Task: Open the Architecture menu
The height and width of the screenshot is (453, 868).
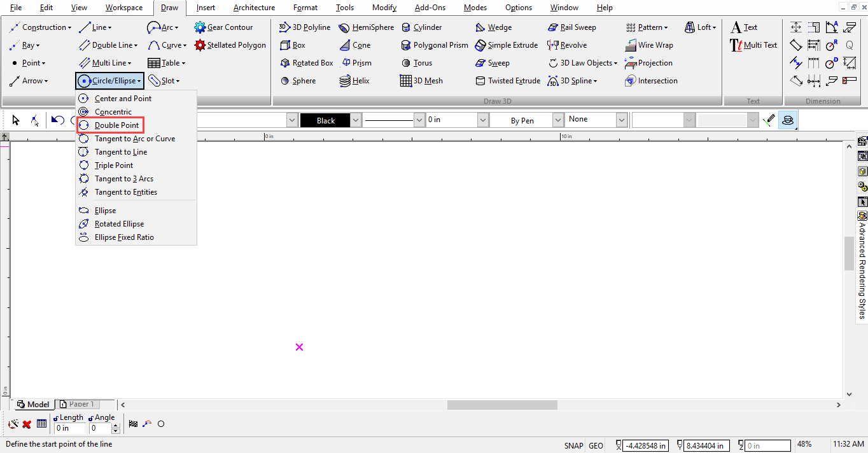Action: click(x=254, y=8)
